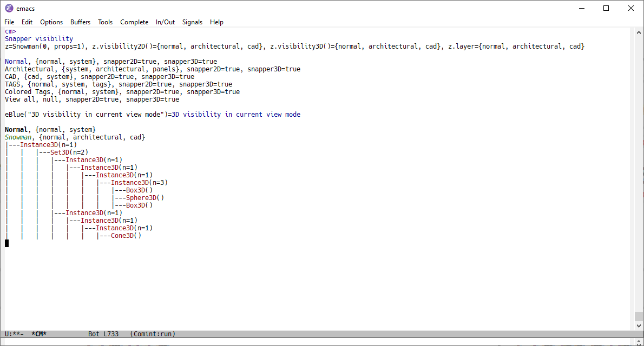This screenshot has height=346, width=644.
Task: Click the Bot L733 position indicator
Action: tap(103, 334)
